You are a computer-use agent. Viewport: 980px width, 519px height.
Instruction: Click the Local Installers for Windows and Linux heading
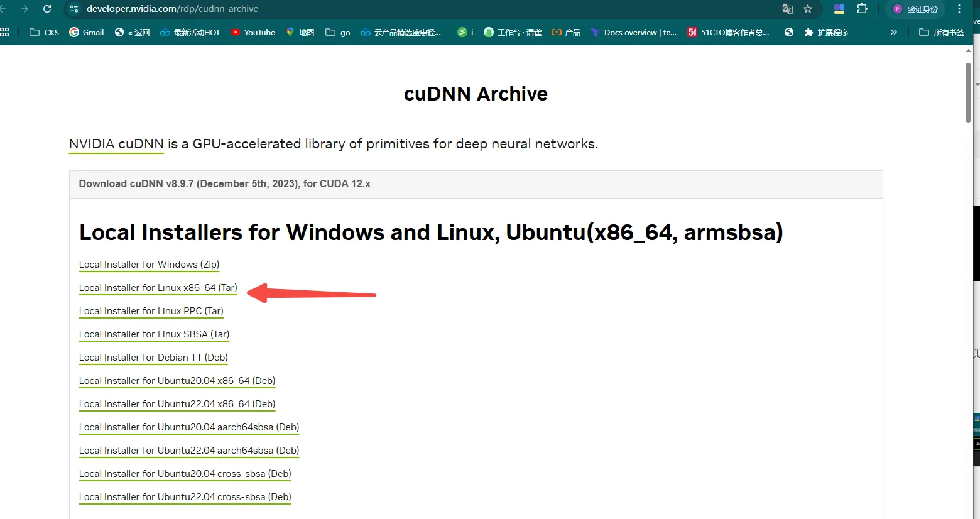tap(431, 232)
